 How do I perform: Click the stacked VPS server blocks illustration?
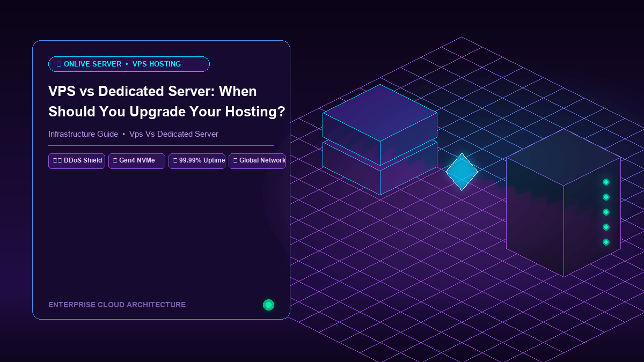point(380,139)
